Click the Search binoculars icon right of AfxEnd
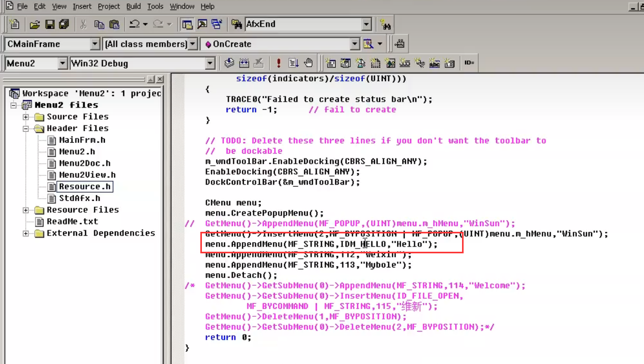Image resolution: width=644 pixels, height=364 pixels. (x=386, y=24)
